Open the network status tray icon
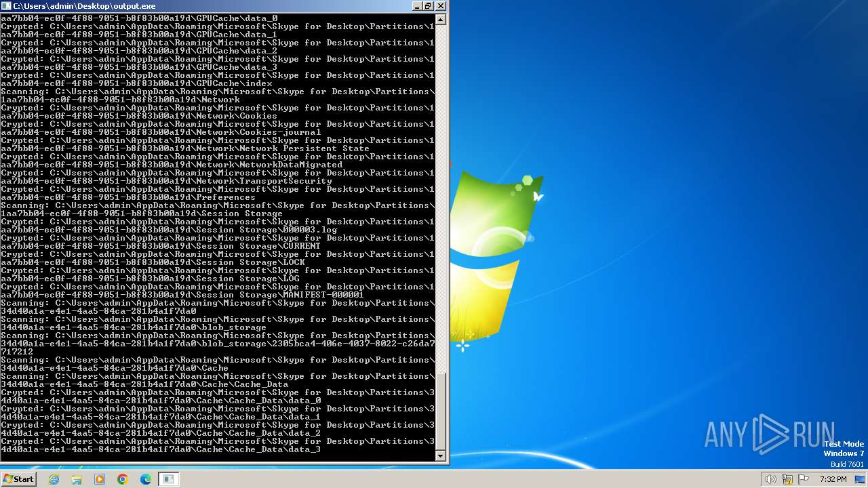 pos(787,479)
